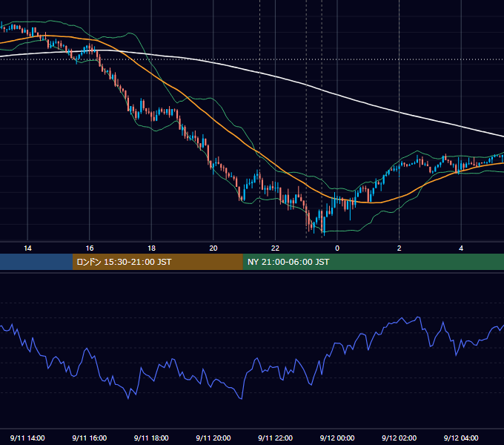
Task: Click the 4 hour axis label
Action: point(461,248)
